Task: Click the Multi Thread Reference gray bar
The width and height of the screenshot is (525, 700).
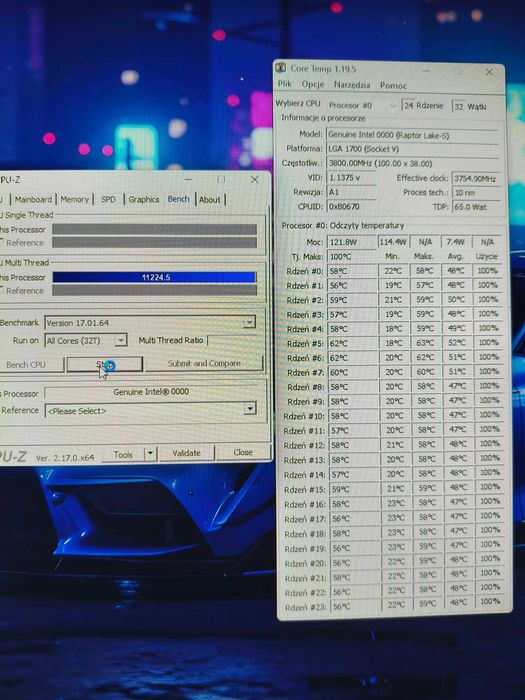Action: tap(154, 291)
